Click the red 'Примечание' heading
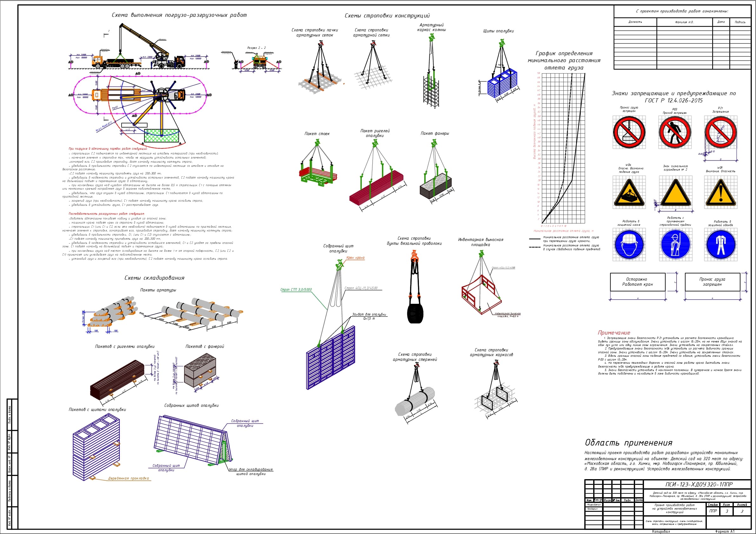The image size is (756, 534). [614, 333]
